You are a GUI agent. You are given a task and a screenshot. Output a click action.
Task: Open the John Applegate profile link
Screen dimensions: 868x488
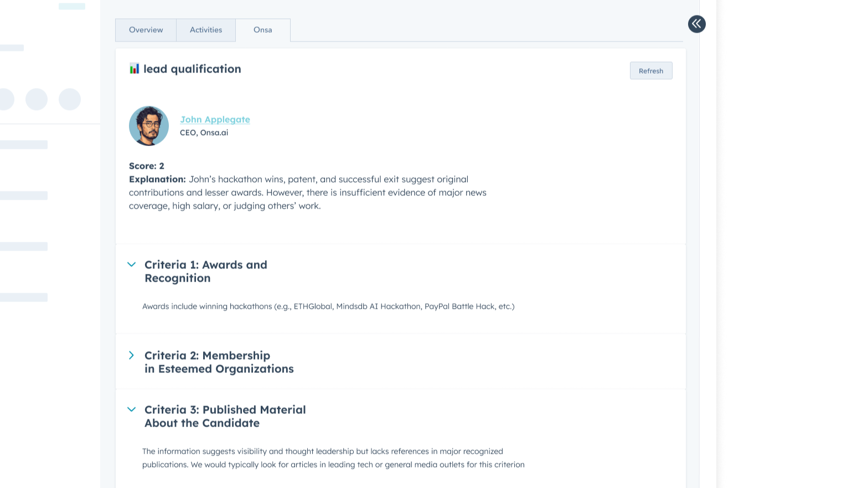pyautogui.click(x=215, y=120)
